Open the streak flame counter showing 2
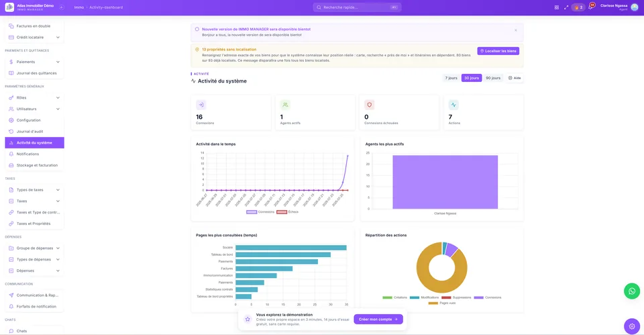 [578, 7]
